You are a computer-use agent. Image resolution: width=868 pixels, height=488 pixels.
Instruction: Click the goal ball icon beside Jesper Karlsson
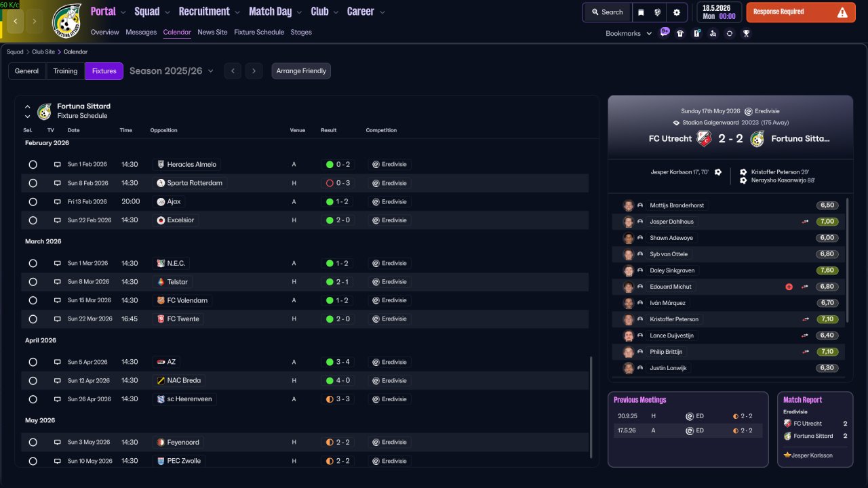(x=718, y=172)
